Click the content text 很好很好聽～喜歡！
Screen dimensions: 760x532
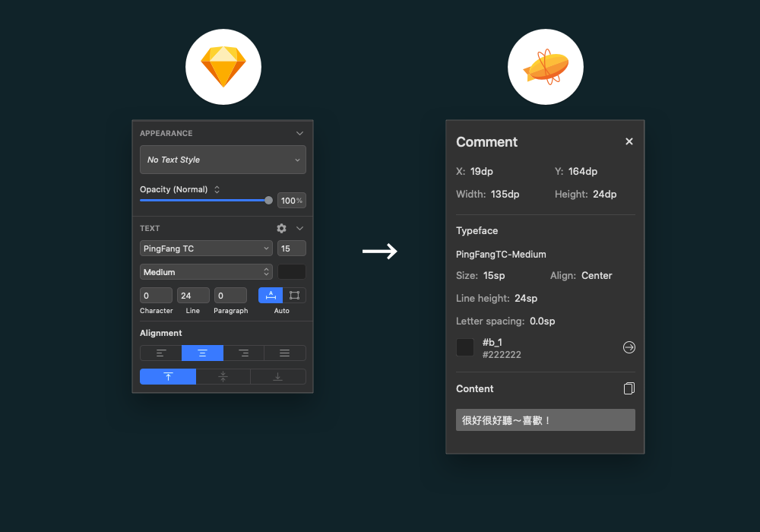click(x=545, y=420)
